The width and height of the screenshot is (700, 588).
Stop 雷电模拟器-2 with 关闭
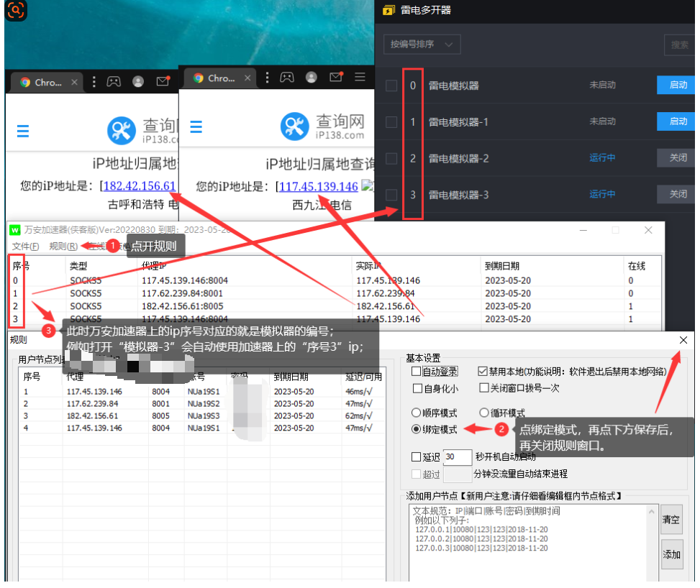click(x=676, y=157)
